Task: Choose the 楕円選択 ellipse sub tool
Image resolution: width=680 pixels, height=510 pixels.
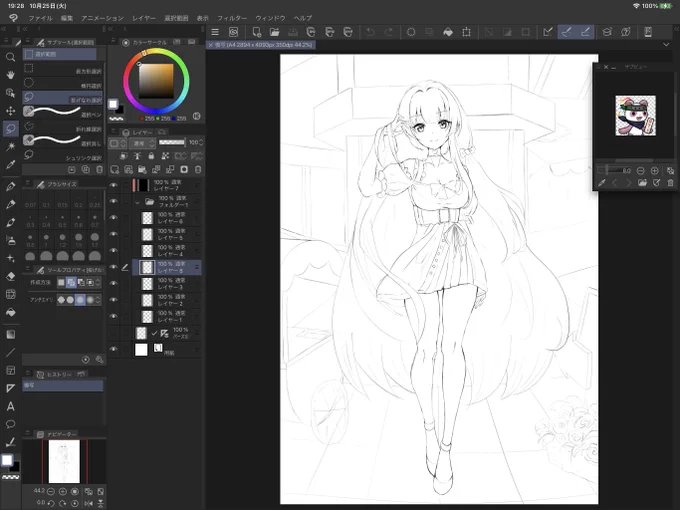Action: click(63, 83)
